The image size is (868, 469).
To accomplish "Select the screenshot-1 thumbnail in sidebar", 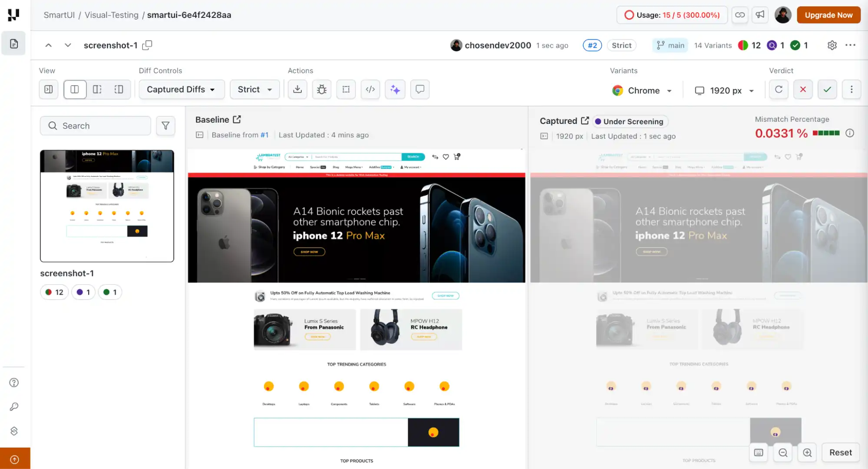I will [107, 206].
